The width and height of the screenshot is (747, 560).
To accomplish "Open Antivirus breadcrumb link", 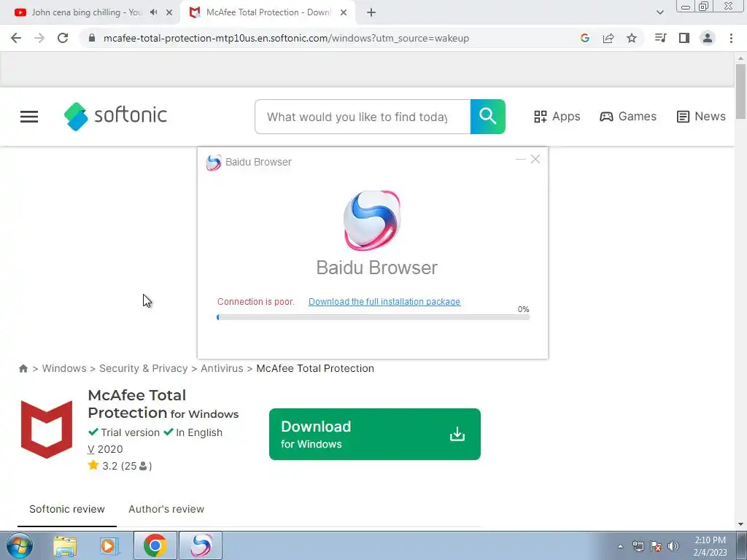I will (x=222, y=368).
